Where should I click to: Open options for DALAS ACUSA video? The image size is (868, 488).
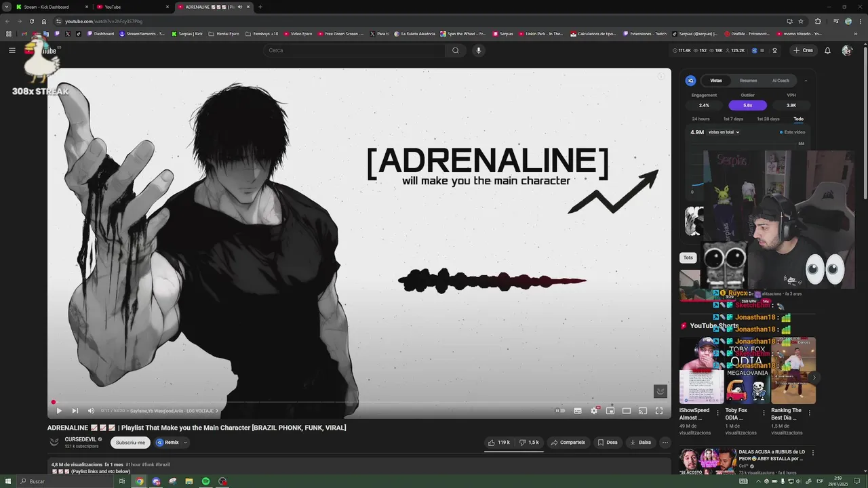tap(812, 453)
